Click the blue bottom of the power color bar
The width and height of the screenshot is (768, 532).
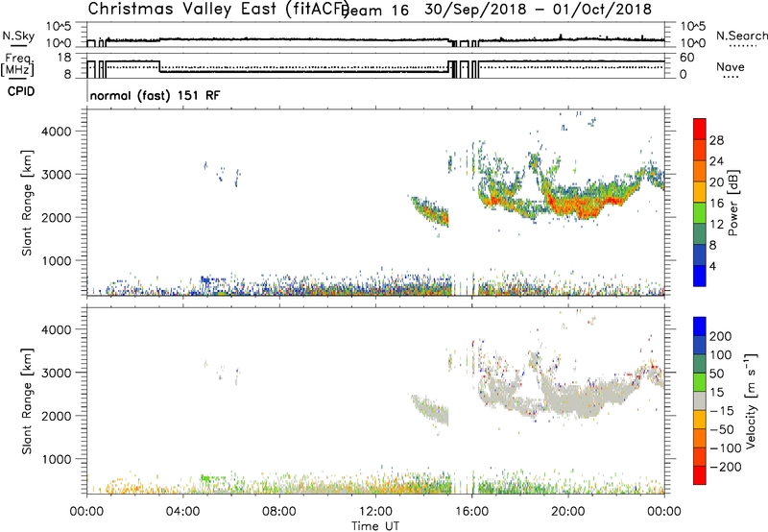coord(700,276)
